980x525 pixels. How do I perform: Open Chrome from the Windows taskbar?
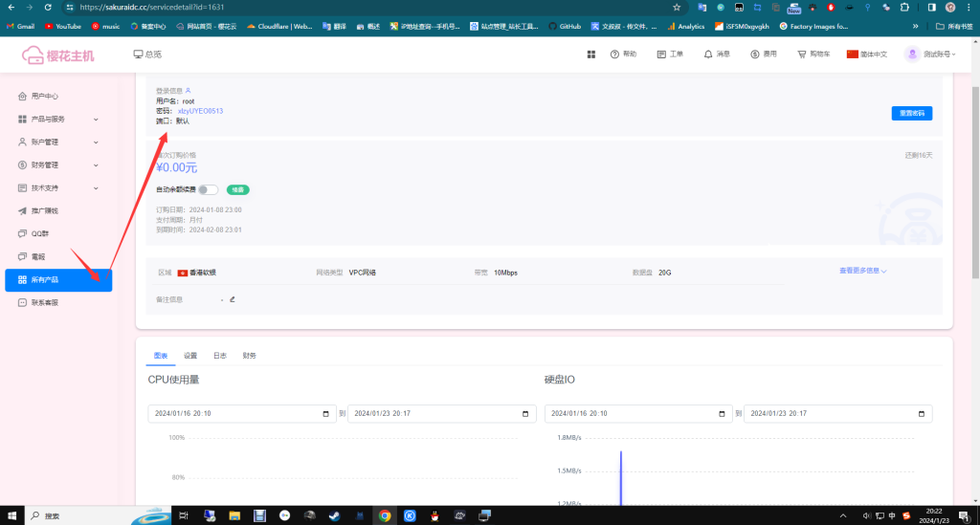(x=385, y=515)
